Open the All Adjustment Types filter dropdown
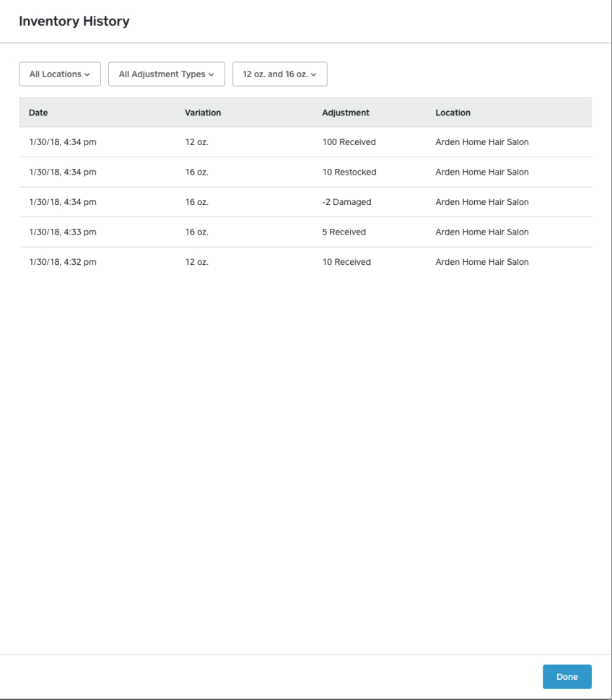 (x=166, y=74)
